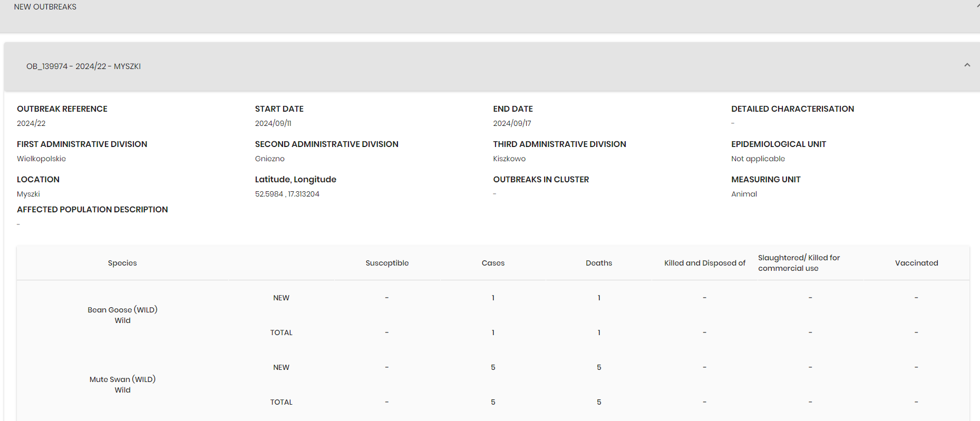Click Slaughtered/Killed for commercial use header
The image size is (980, 421).
799,263
